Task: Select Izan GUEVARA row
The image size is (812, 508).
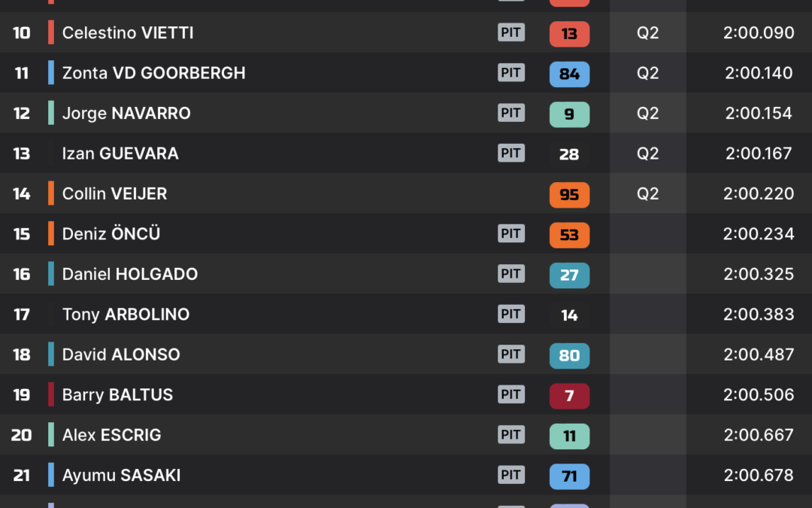Action: pyautogui.click(x=406, y=154)
